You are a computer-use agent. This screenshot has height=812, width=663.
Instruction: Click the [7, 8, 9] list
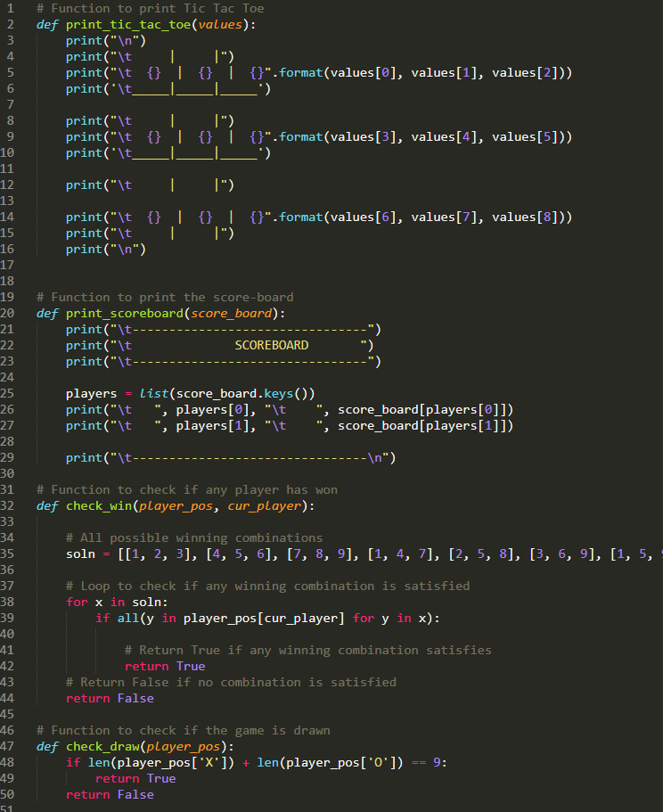319,554
